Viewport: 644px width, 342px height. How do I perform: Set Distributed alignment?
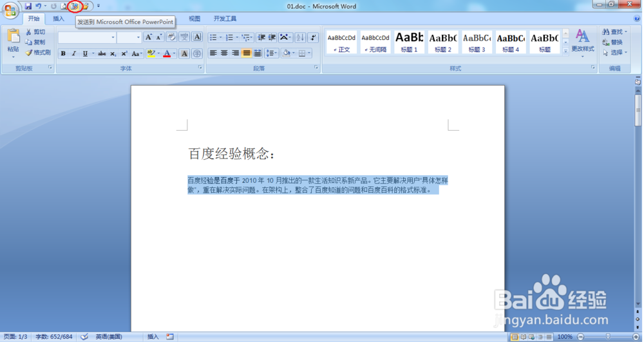tap(258, 53)
